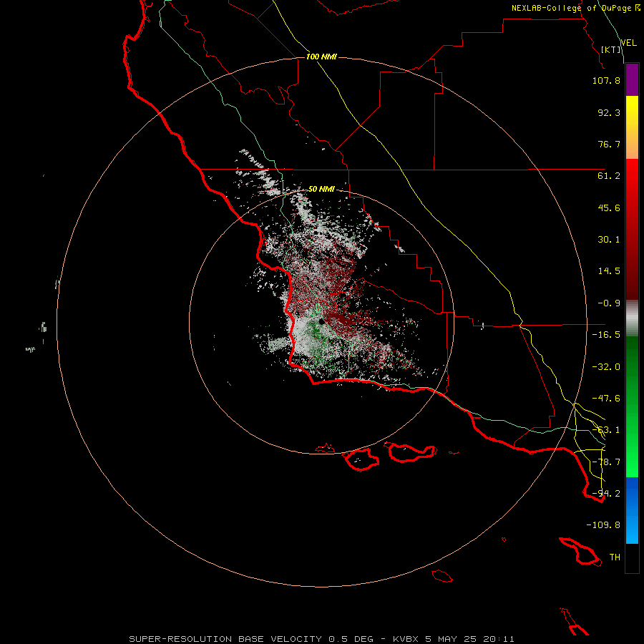Select the -0.9 scale value

pyautogui.click(x=609, y=303)
